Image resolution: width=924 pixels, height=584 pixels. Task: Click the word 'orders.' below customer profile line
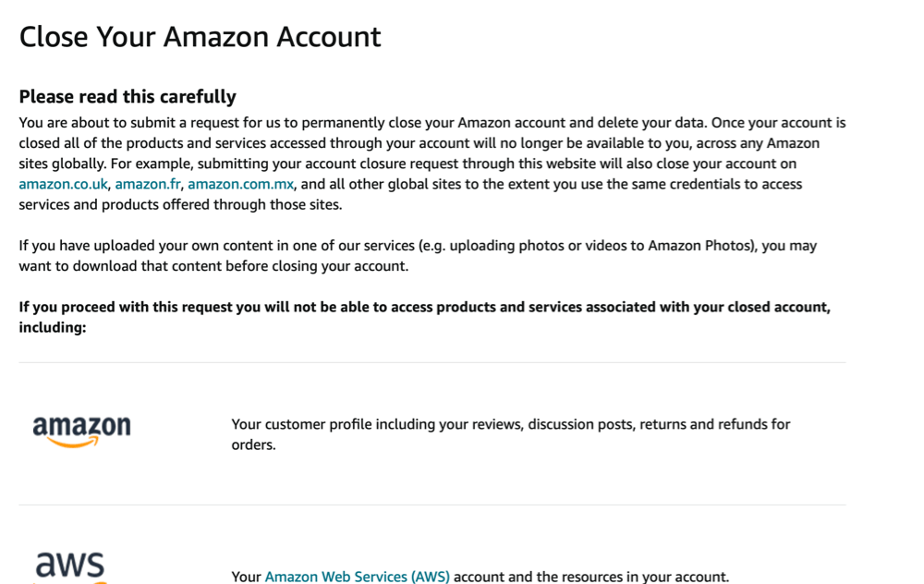[253, 445]
